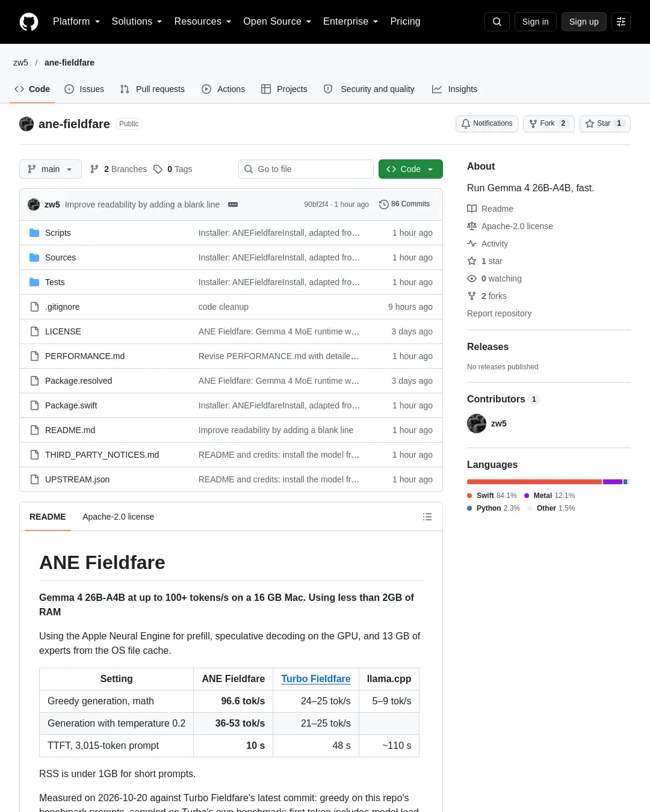Screen dimensions: 650x812
Task: Open the main branch selector dropdown
Action: pos(50,169)
